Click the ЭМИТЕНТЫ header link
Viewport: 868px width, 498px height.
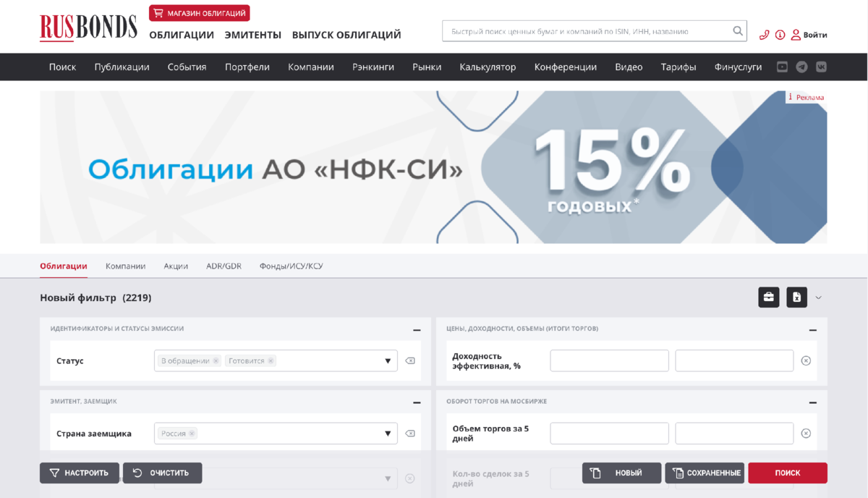tap(252, 35)
